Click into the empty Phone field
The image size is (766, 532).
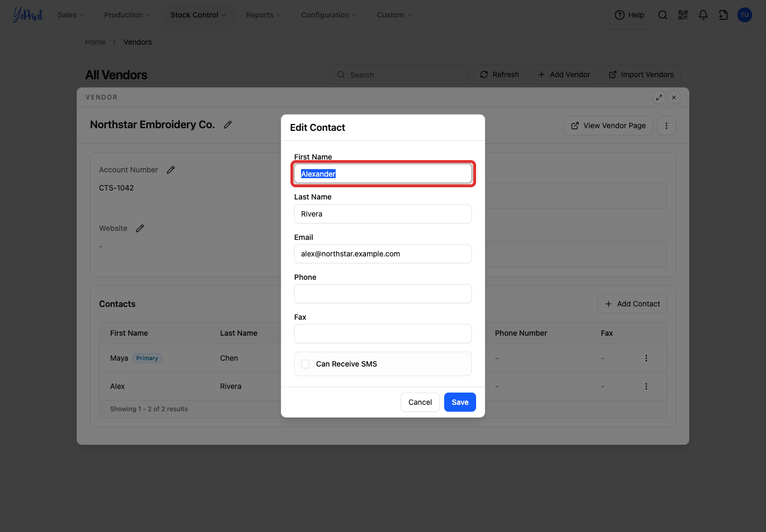pos(383,294)
